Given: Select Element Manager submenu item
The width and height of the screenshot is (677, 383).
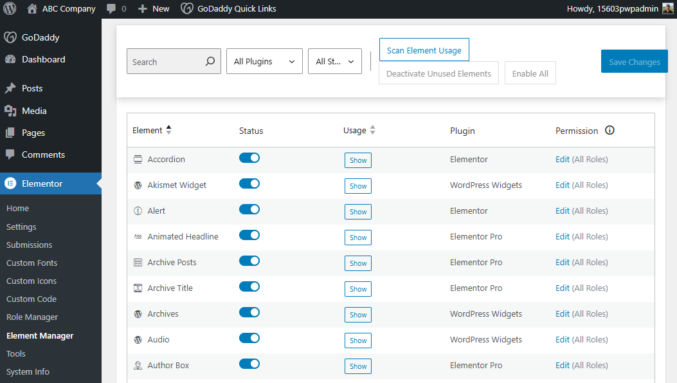Looking at the screenshot, I should 40,336.
